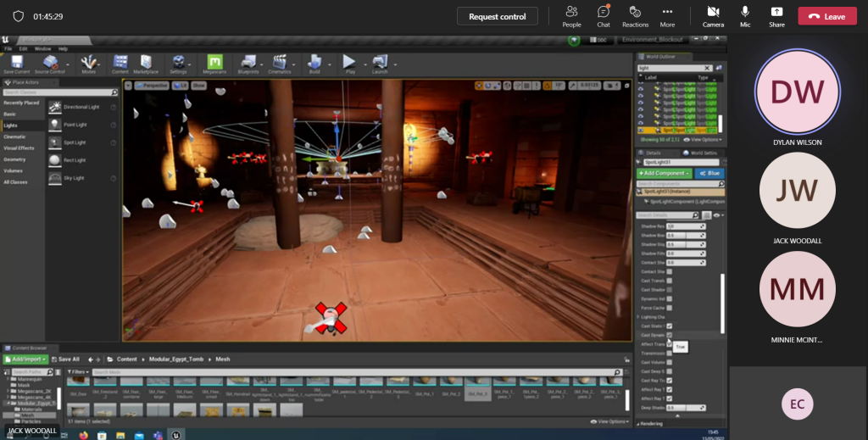Adjust the Deep Shadow slider field
Image resolution: width=868 pixels, height=440 pixels.
(686, 408)
